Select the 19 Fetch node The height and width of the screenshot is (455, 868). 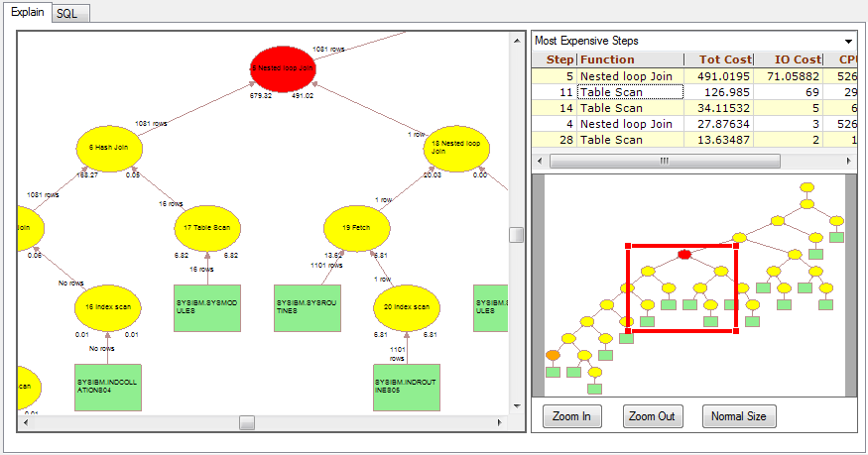[x=357, y=228]
